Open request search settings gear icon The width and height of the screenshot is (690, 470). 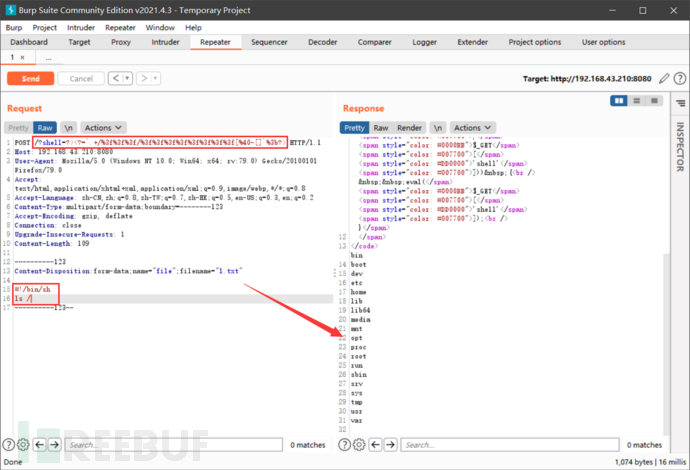(23, 444)
